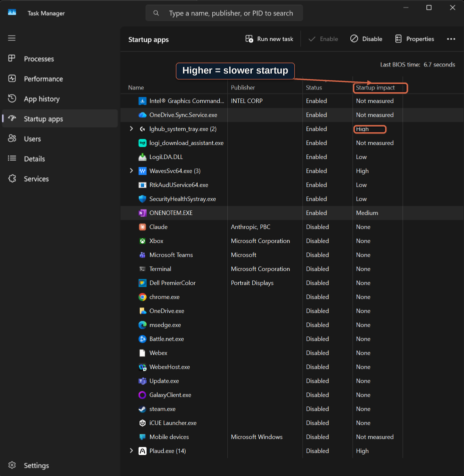Viewport: 464px width, 476px height.
Task: Sort by the Startup impact column
Action: point(375,87)
